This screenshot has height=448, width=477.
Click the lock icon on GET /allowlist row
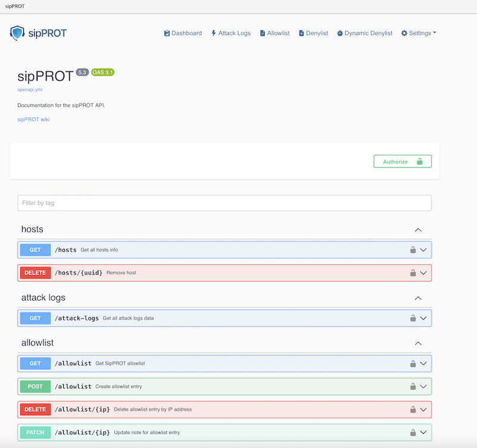pos(413,364)
